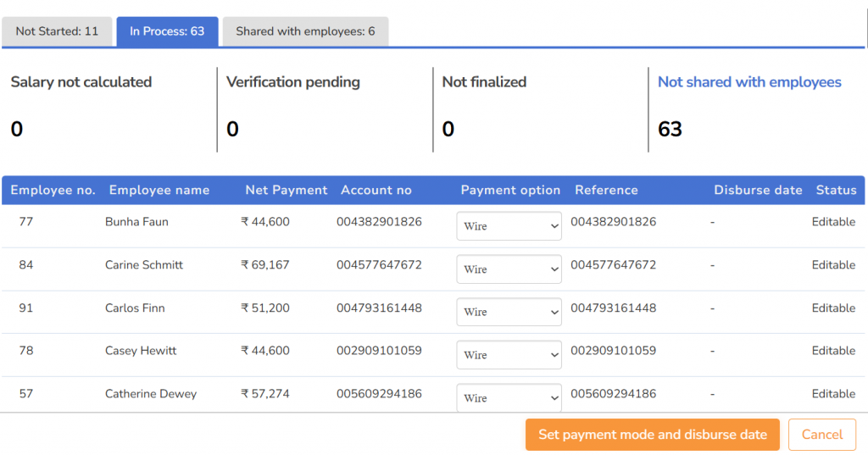Change payment option for Casey Hewitt
The image size is (868, 455).
[509, 355]
